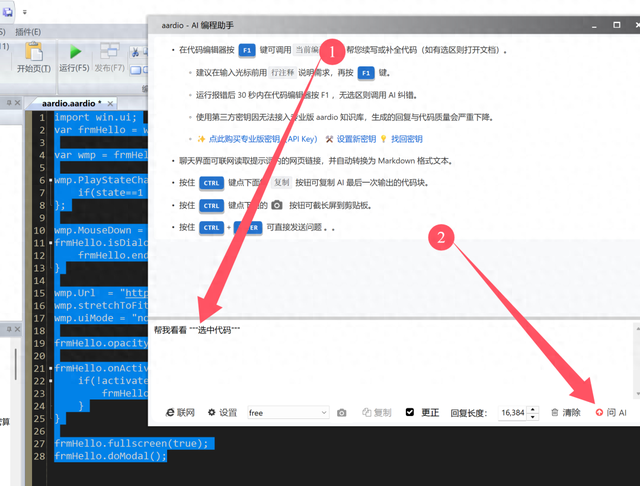The height and width of the screenshot is (486, 640).
Task: Click the chat input scrollbar up arrow
Action: [x=637, y=328]
